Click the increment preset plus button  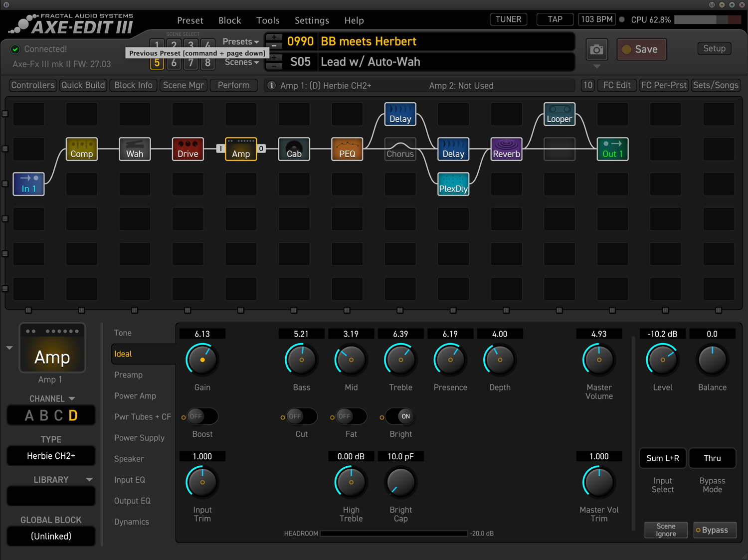click(x=274, y=37)
